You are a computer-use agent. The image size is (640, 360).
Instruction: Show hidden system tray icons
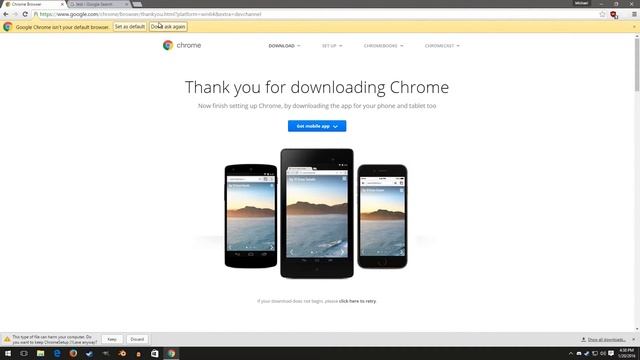571,353
